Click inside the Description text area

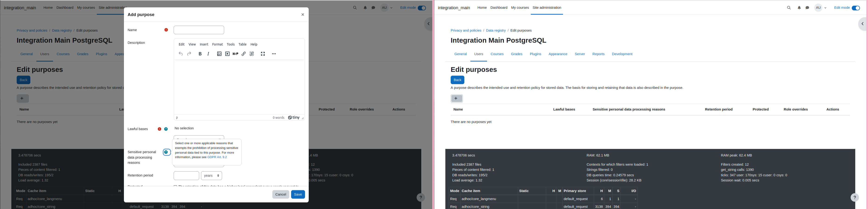(x=239, y=87)
